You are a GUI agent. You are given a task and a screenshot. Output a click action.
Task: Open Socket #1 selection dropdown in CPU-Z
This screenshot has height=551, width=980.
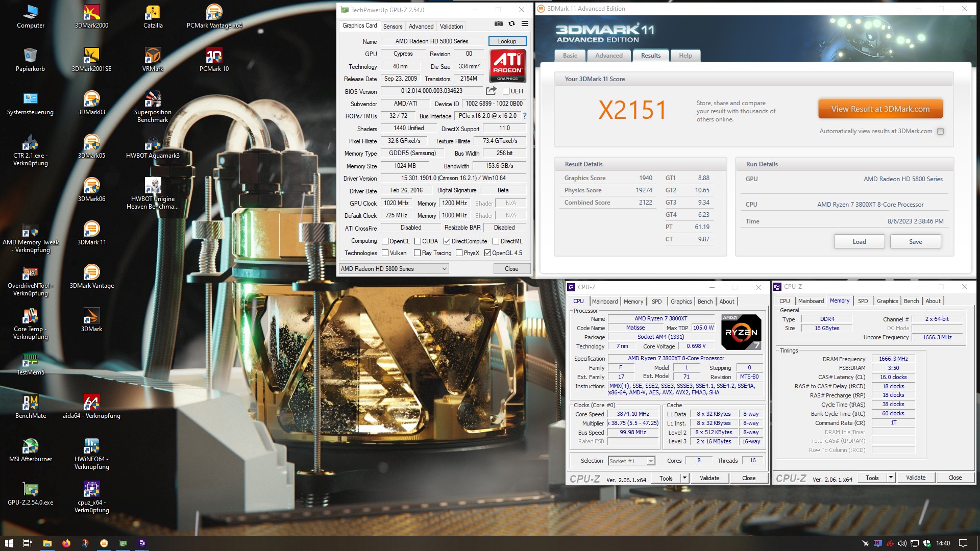631,461
